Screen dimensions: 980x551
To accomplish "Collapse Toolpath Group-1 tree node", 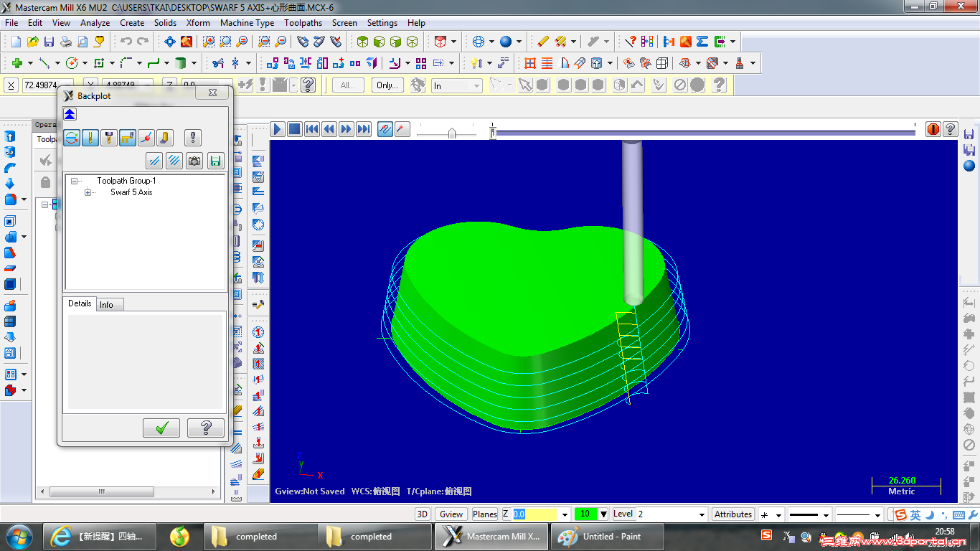I will [74, 181].
